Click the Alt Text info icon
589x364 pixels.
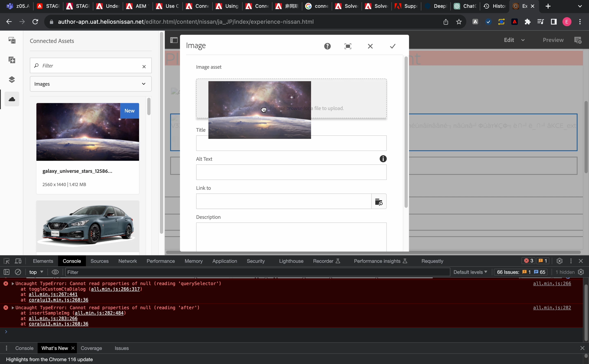click(x=383, y=159)
